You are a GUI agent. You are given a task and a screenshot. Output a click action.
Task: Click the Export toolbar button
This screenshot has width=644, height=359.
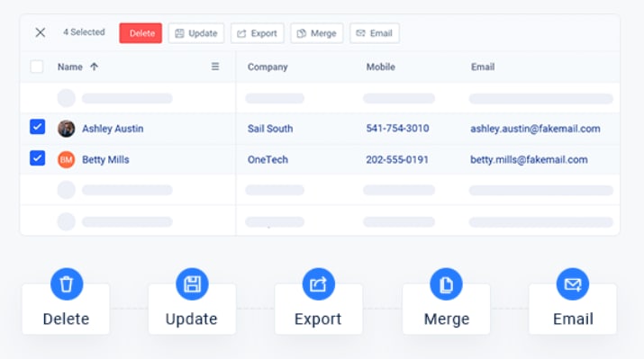[257, 33]
